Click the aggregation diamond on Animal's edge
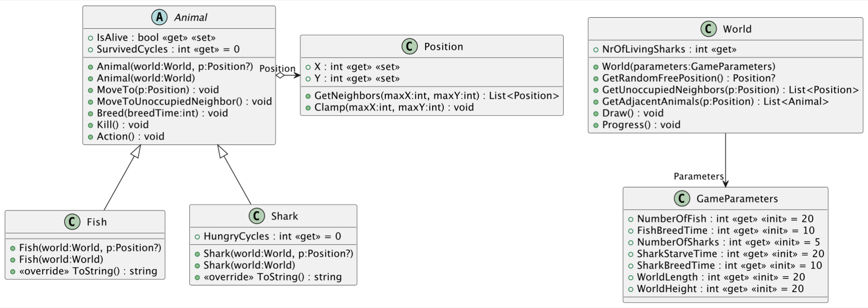 click(x=280, y=75)
